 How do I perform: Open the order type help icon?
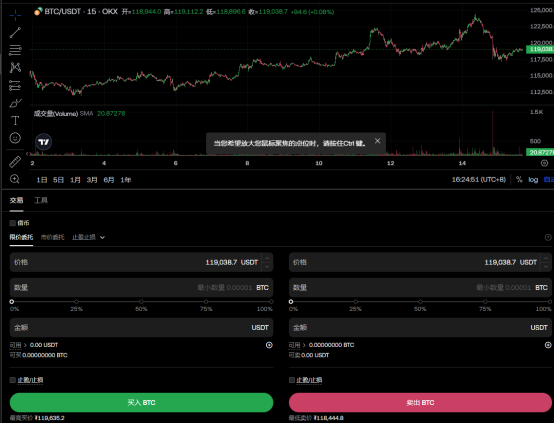(548, 237)
